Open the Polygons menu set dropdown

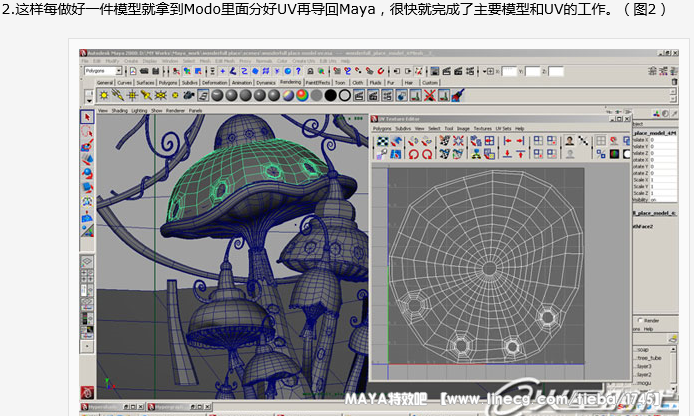pos(103,71)
